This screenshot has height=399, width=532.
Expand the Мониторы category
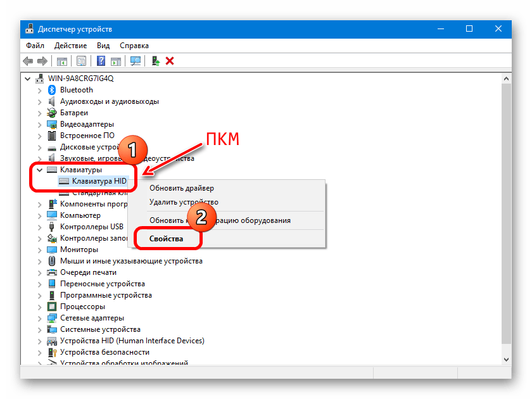coord(40,250)
